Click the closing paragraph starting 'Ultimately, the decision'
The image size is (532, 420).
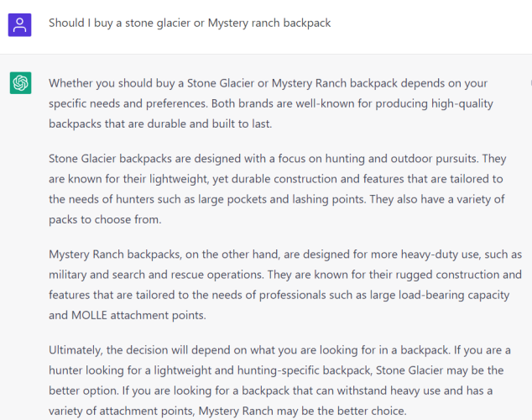click(279, 381)
